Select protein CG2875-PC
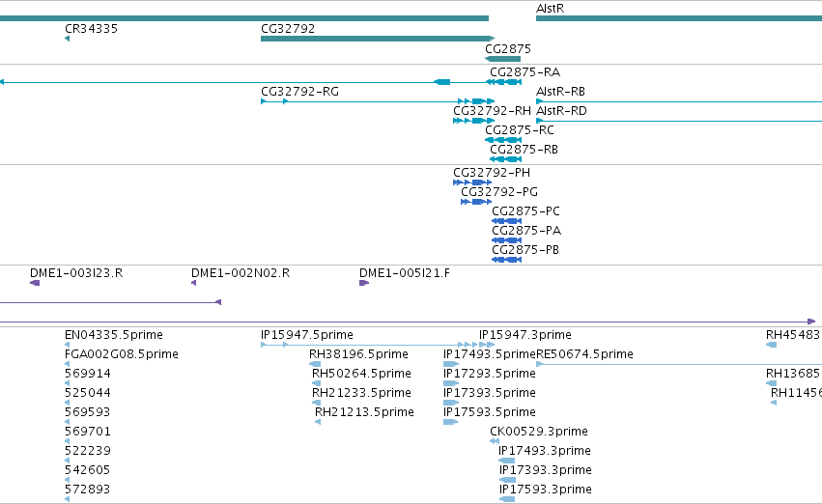This screenshot has height=504, width=822. [x=506, y=221]
